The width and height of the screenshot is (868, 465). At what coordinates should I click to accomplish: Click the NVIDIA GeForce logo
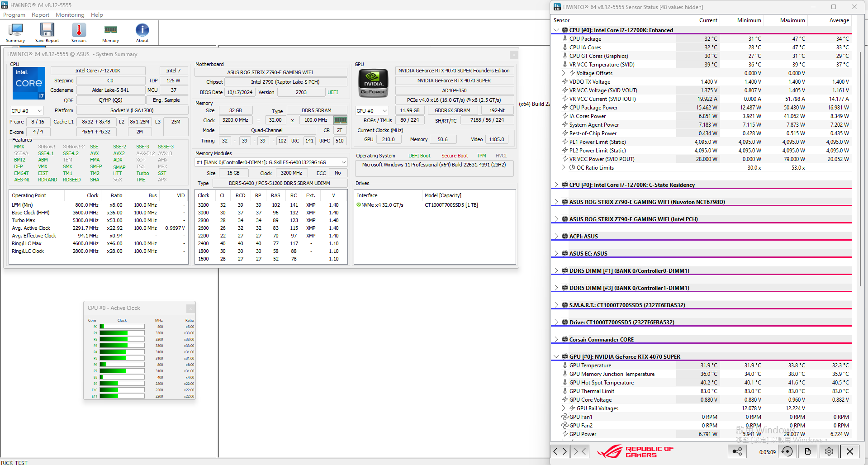coord(373,83)
